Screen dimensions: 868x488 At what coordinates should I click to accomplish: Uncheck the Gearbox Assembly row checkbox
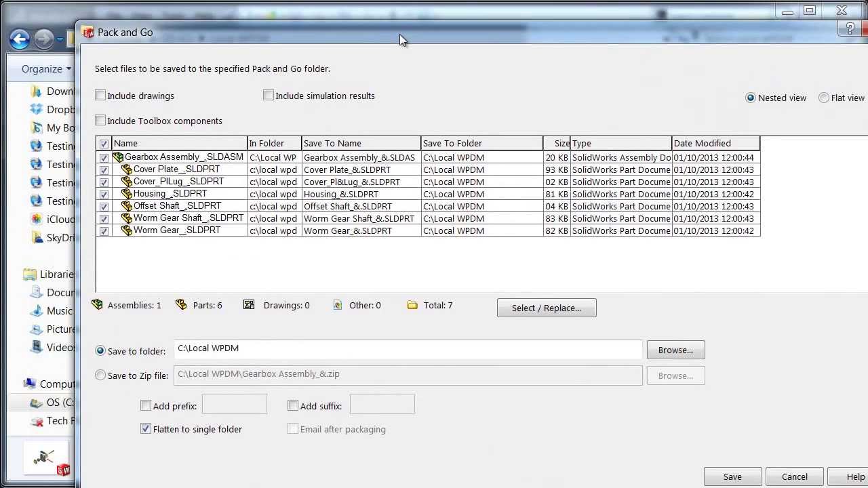coord(104,157)
